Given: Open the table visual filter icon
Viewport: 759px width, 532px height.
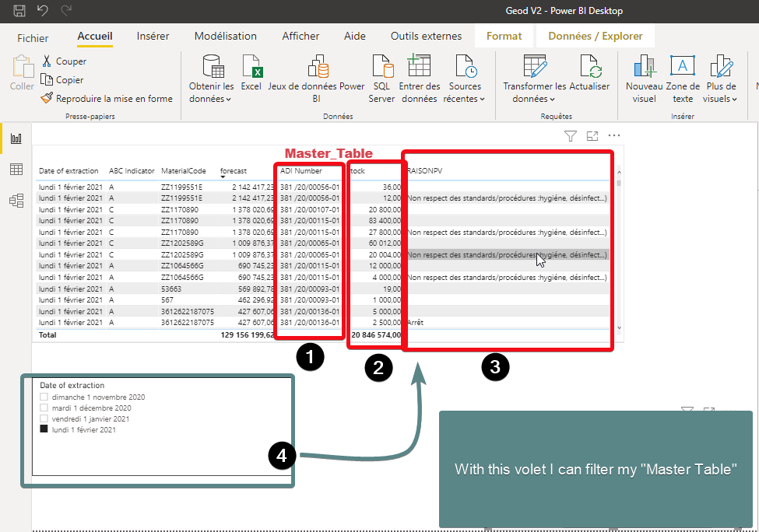Looking at the screenshot, I should point(571,136).
